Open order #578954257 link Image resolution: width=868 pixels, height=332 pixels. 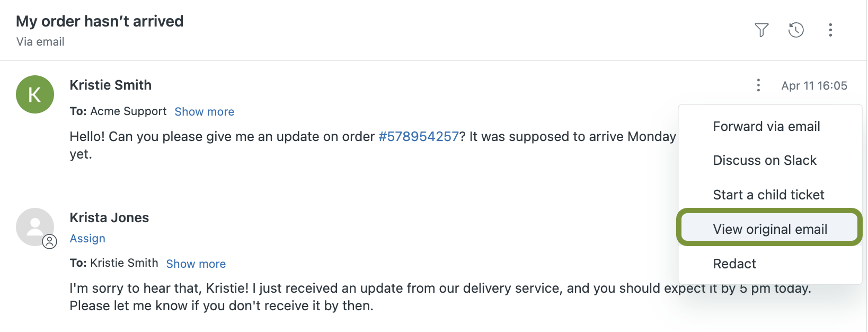(419, 137)
